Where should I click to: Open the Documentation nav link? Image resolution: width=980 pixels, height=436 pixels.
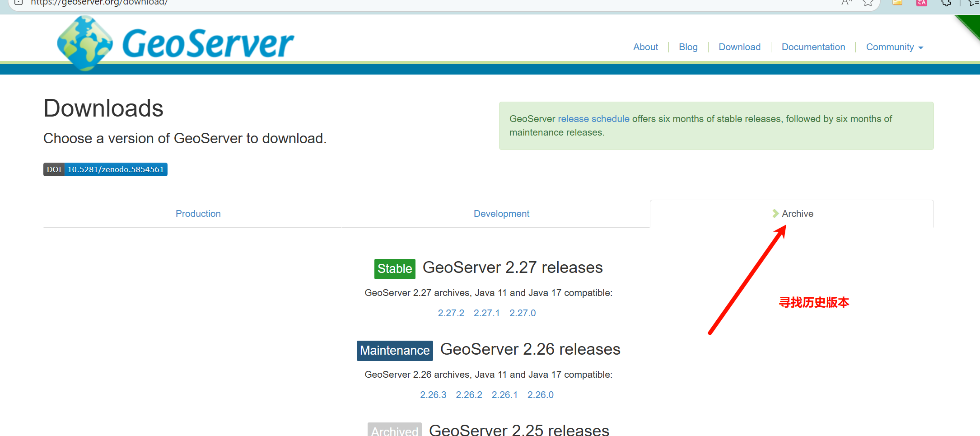pyautogui.click(x=813, y=47)
